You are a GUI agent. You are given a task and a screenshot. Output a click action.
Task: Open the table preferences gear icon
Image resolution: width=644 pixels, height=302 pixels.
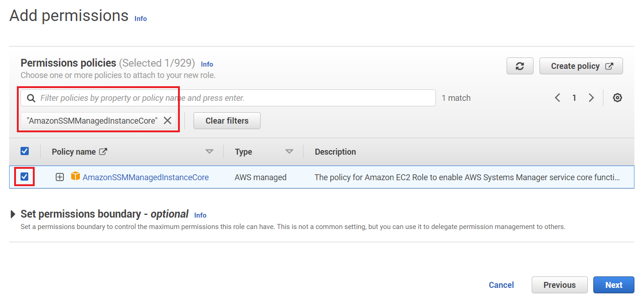[x=617, y=97]
